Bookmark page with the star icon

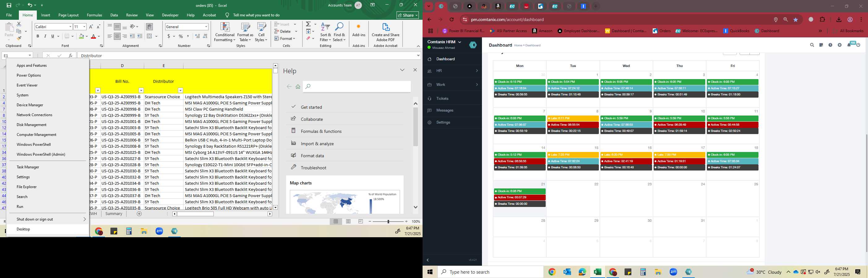796,19
